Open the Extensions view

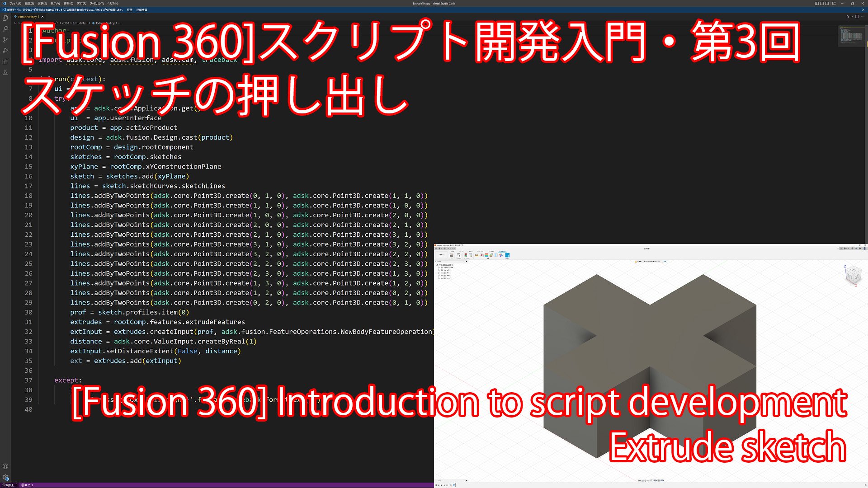pyautogui.click(x=5, y=61)
